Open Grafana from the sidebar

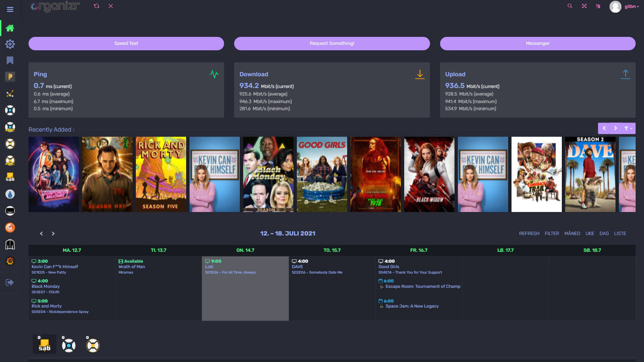[10, 261]
